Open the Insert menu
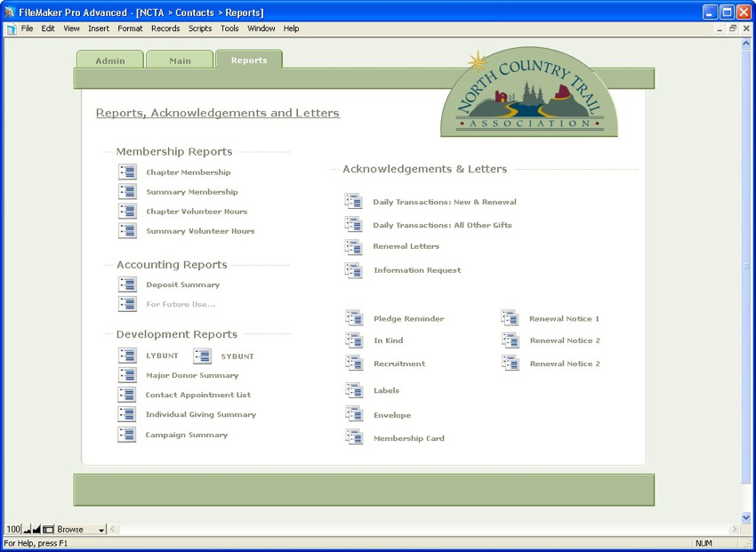 tap(99, 28)
